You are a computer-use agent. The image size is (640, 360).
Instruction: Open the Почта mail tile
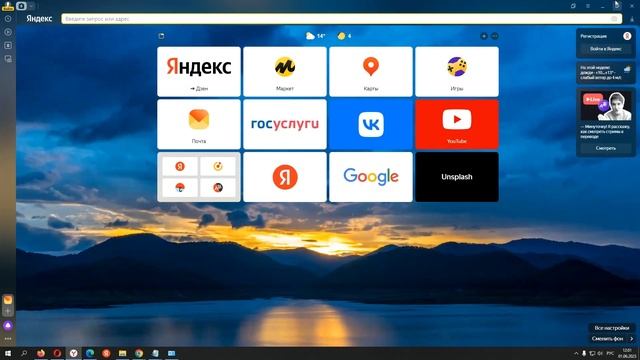pos(199,124)
